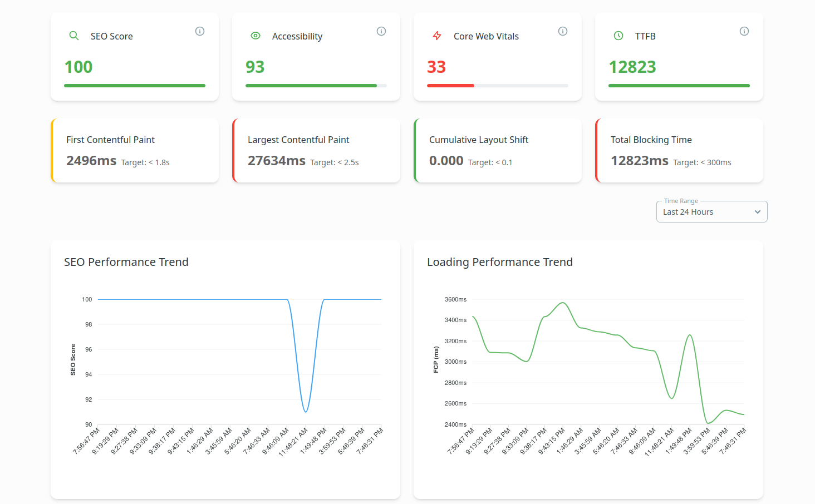Image resolution: width=815 pixels, height=504 pixels.
Task: Click the Accessibility eye icon
Action: coord(256,35)
